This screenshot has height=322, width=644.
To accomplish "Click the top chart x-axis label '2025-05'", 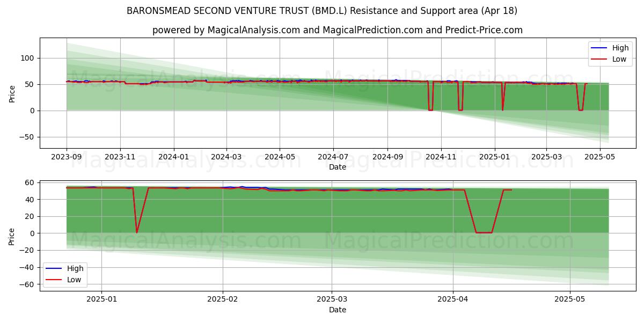I will tap(599, 157).
